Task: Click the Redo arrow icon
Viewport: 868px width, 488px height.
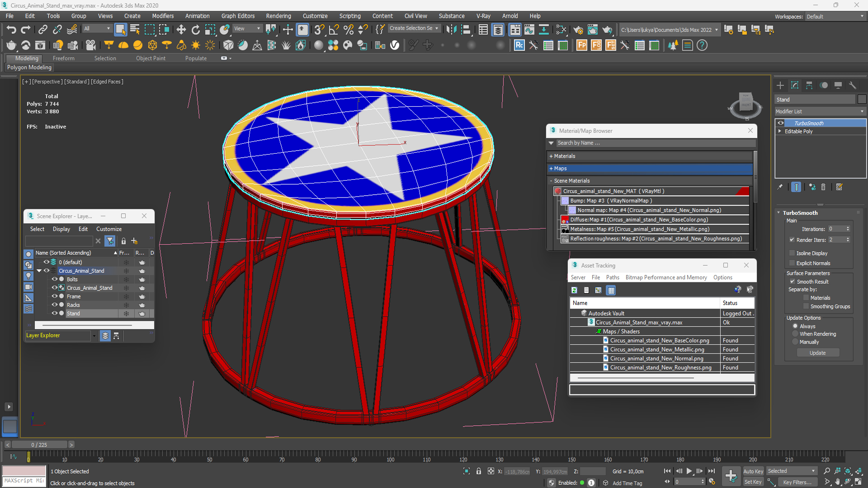Action: (x=26, y=30)
